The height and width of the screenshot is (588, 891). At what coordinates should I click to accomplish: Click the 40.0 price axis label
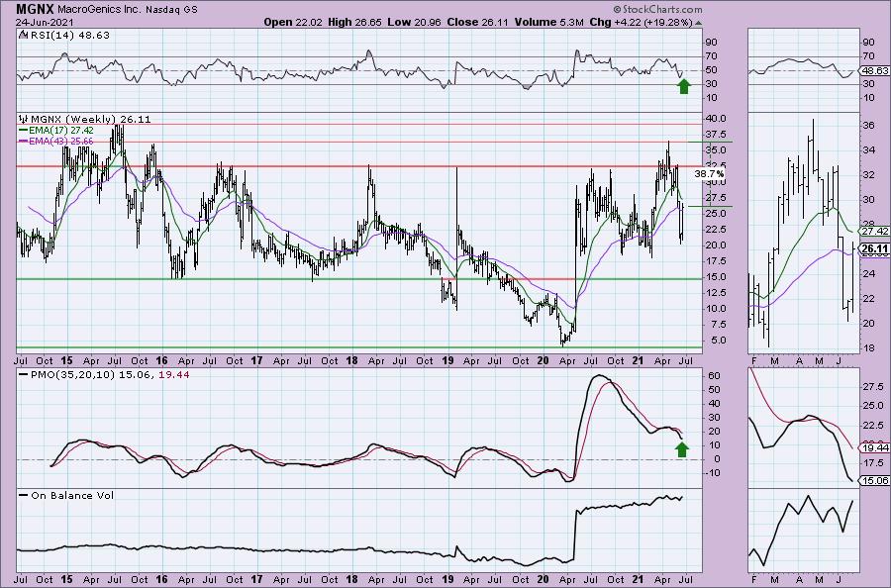(716, 118)
